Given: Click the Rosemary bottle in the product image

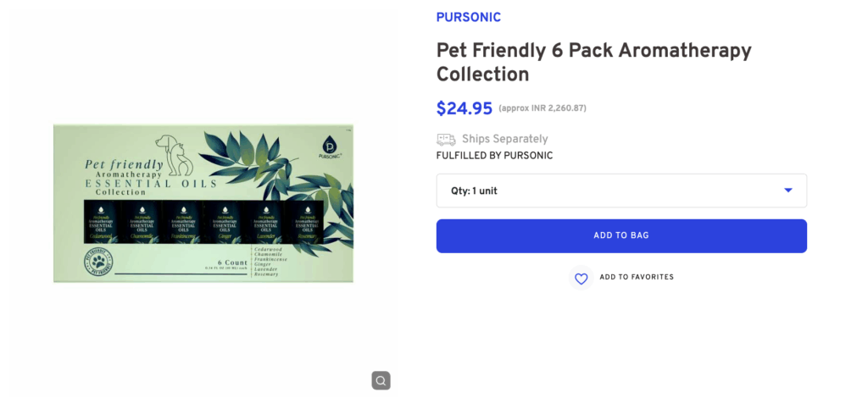Looking at the screenshot, I should 303,224.
